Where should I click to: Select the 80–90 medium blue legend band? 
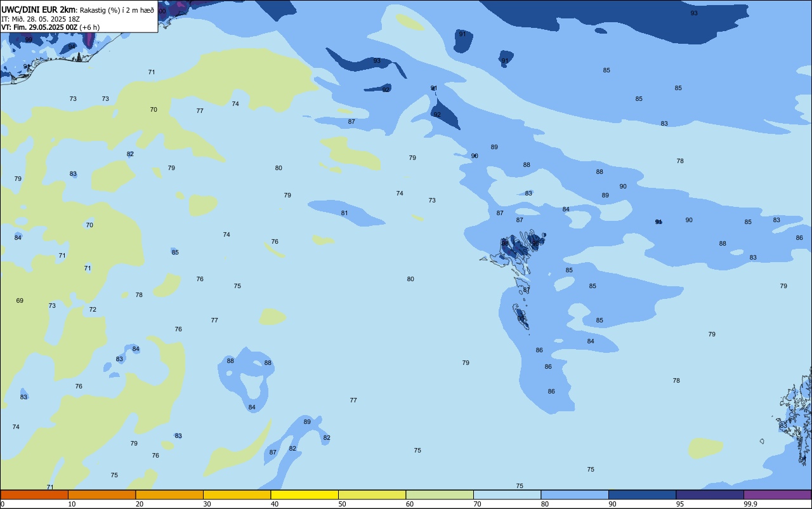tap(575, 494)
